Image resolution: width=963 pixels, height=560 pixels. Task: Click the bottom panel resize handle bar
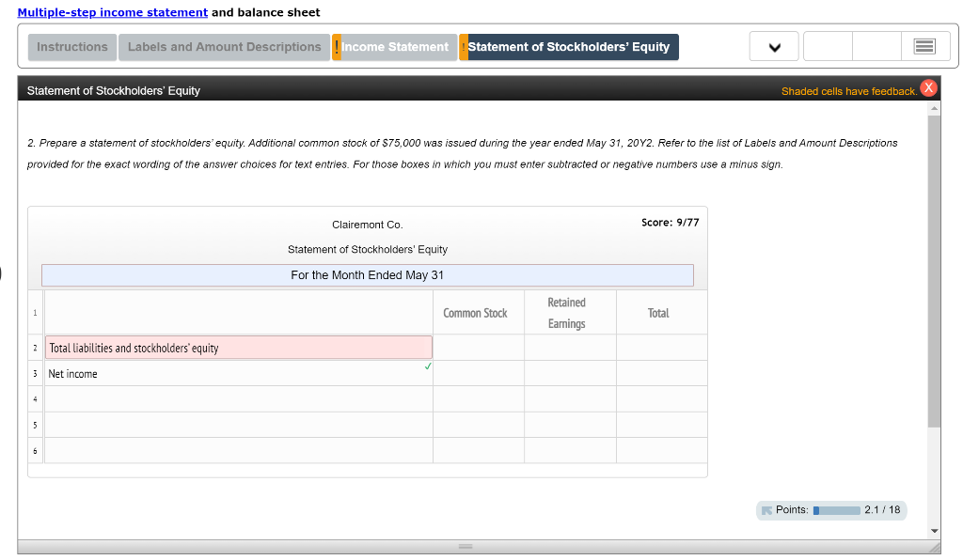point(466,547)
